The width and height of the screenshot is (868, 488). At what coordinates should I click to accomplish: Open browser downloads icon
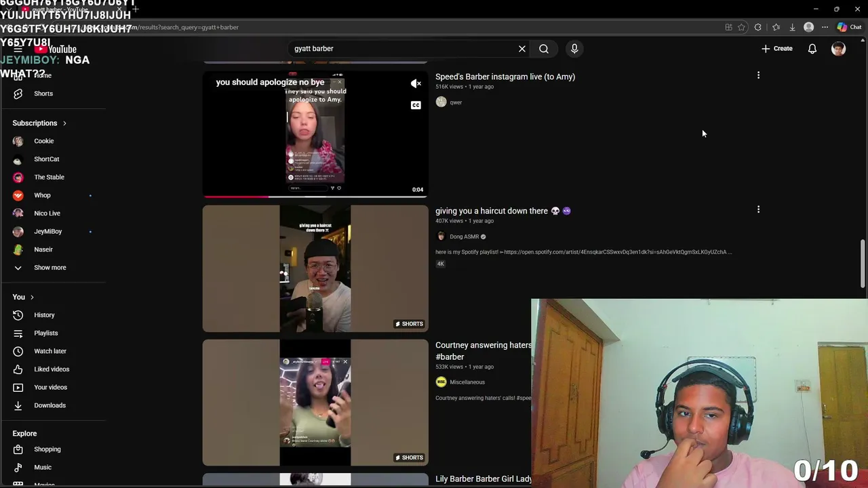(x=792, y=27)
